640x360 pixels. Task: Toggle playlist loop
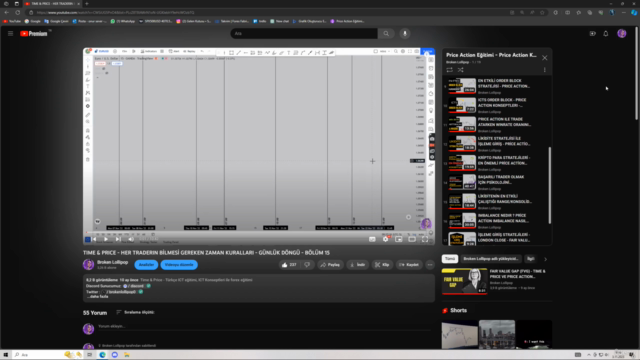click(449, 70)
